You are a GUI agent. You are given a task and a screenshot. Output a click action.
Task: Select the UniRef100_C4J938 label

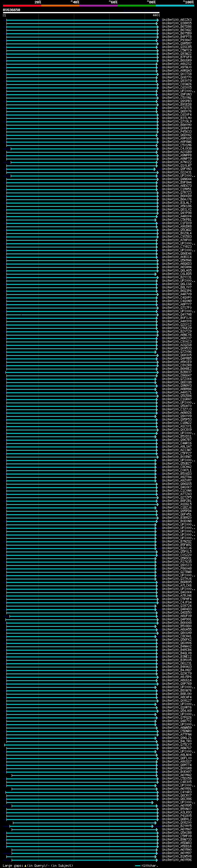tap(176, 149)
